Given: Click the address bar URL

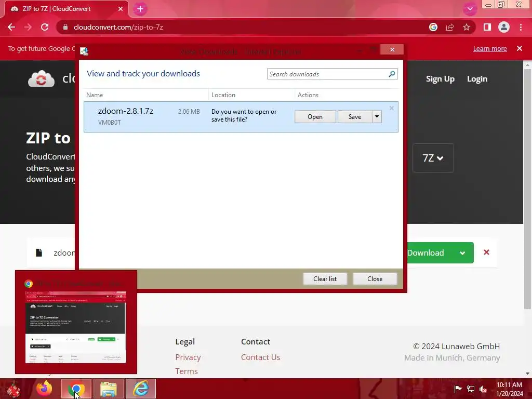Looking at the screenshot, I should (118, 27).
